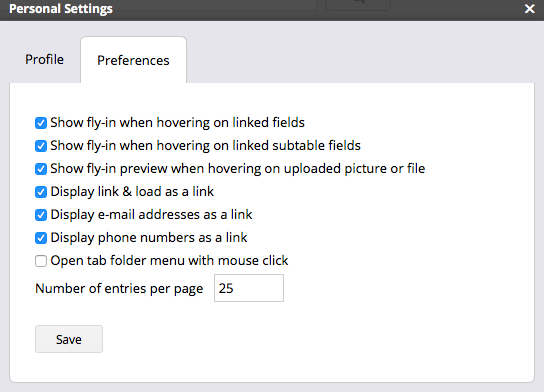Toggle fly-in preview for uploaded picture checkbox
Image resolution: width=544 pixels, height=392 pixels.
click(41, 169)
